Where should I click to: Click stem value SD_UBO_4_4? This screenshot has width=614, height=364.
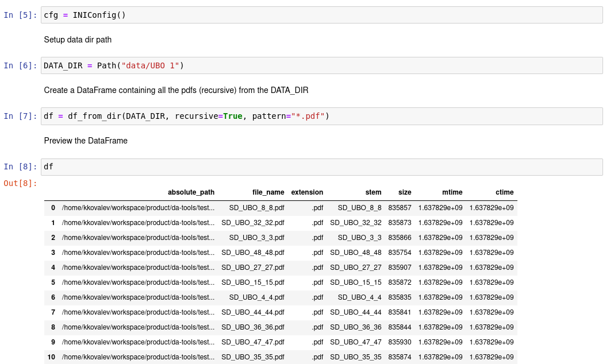click(x=359, y=297)
